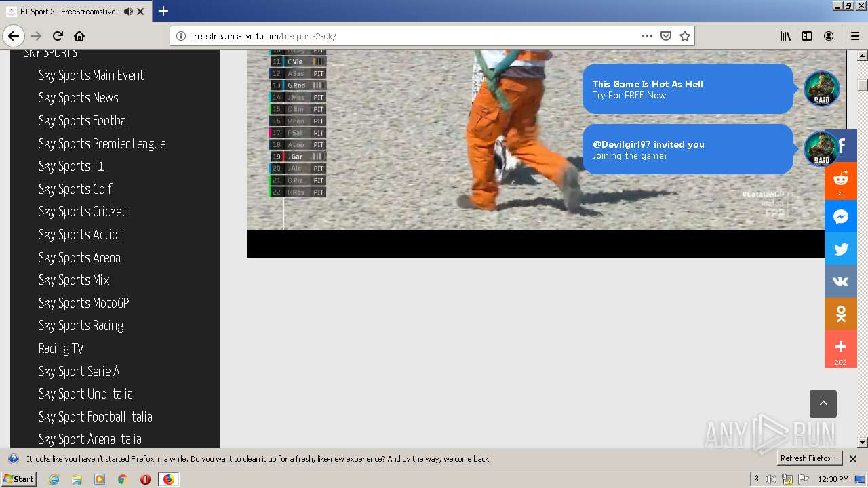The image size is (868, 488).
Task: Open Sky Sports Action channel
Action: (x=81, y=235)
